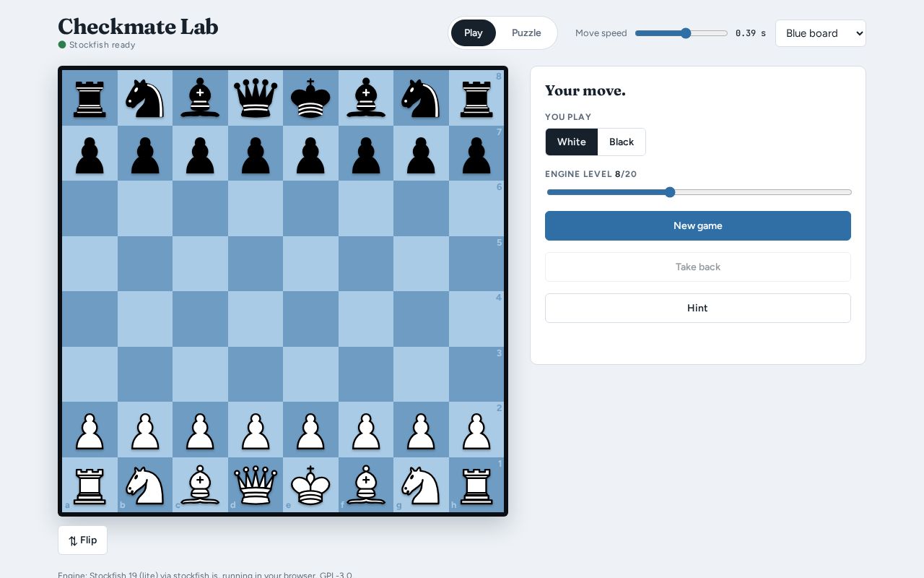Click the empty d4 square
Screen dimensions: 924x578
256,319
